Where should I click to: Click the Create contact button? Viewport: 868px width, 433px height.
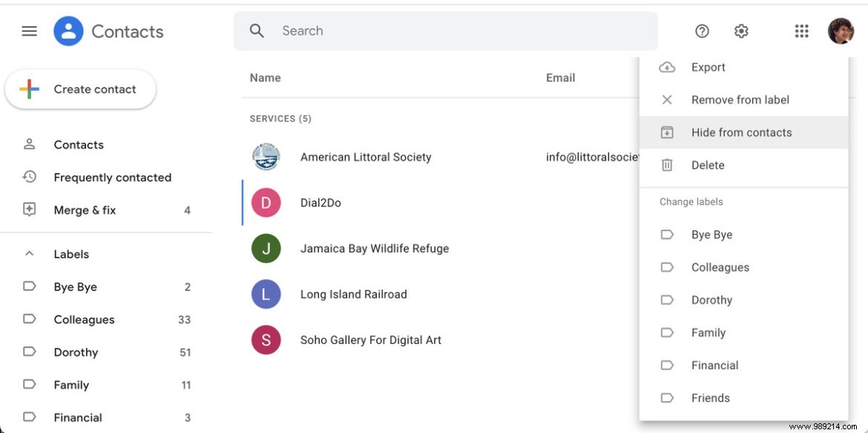pos(80,88)
